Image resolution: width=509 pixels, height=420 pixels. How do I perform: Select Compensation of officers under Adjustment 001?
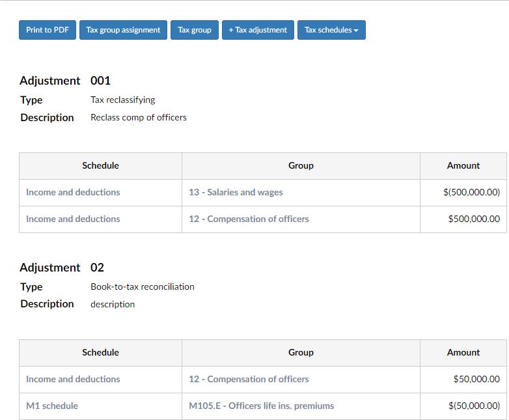point(249,219)
